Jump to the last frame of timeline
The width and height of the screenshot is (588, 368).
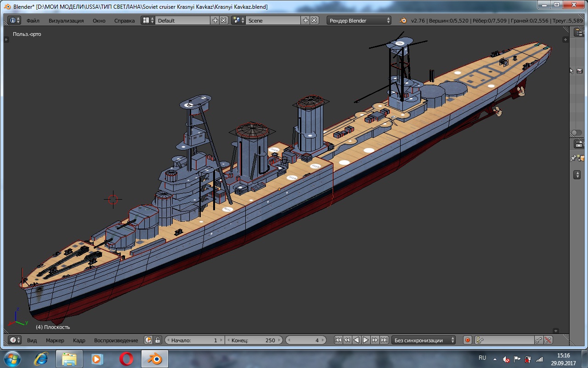click(384, 340)
